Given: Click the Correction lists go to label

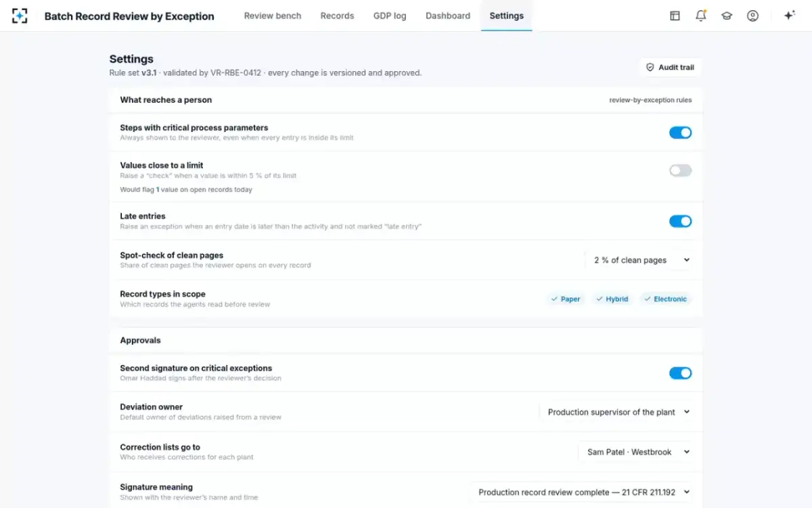Looking at the screenshot, I should 160,447.
